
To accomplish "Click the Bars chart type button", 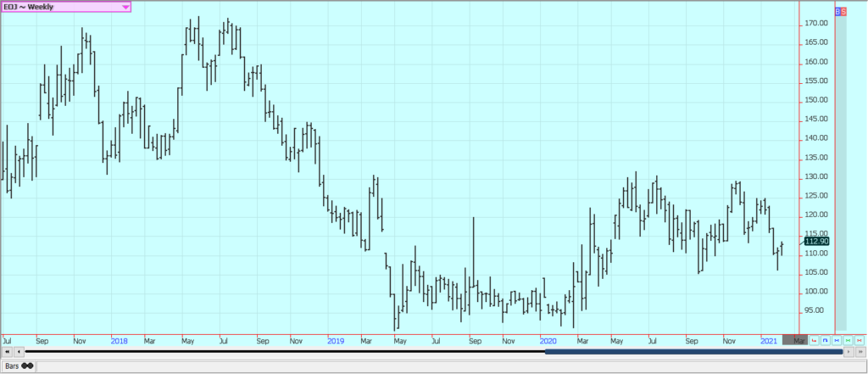I will click(x=19, y=366).
